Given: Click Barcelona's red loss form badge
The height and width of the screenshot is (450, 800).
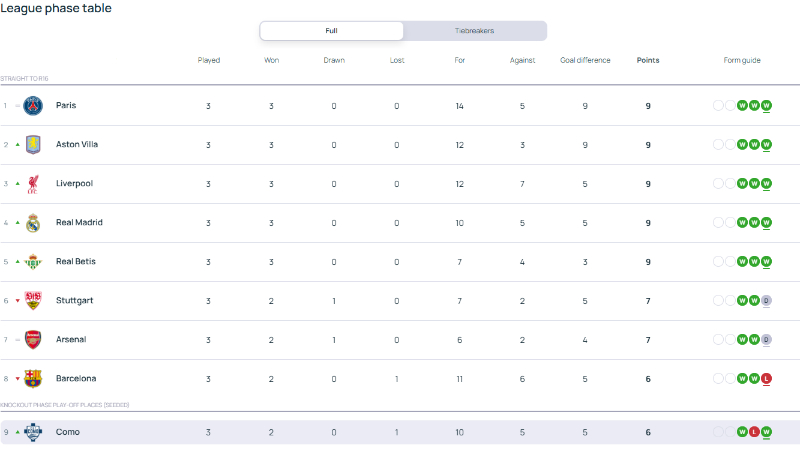Looking at the screenshot, I should coord(766,379).
